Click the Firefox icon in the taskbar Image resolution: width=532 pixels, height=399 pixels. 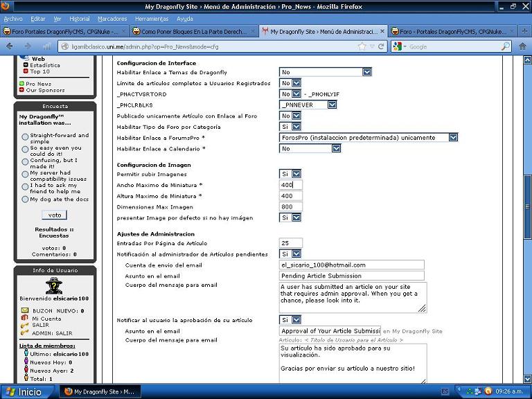(68, 391)
